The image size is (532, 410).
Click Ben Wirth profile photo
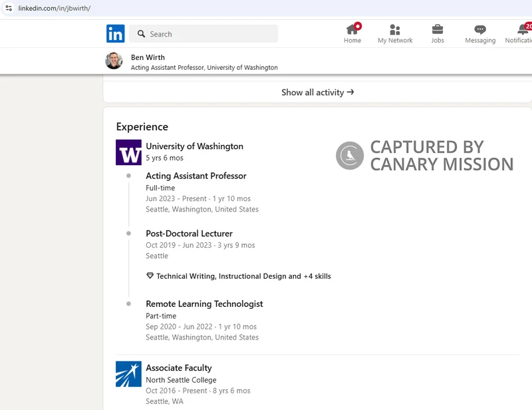pos(114,61)
